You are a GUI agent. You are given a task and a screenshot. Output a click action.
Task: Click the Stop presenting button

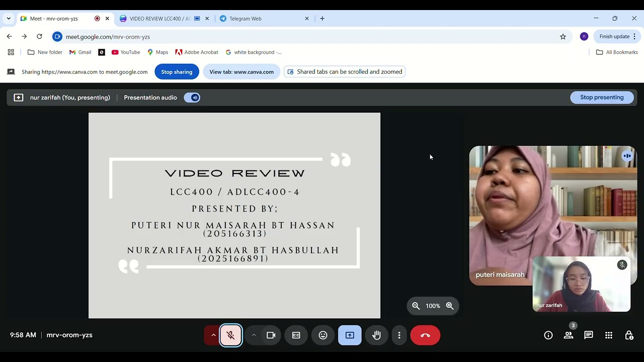coord(602,98)
